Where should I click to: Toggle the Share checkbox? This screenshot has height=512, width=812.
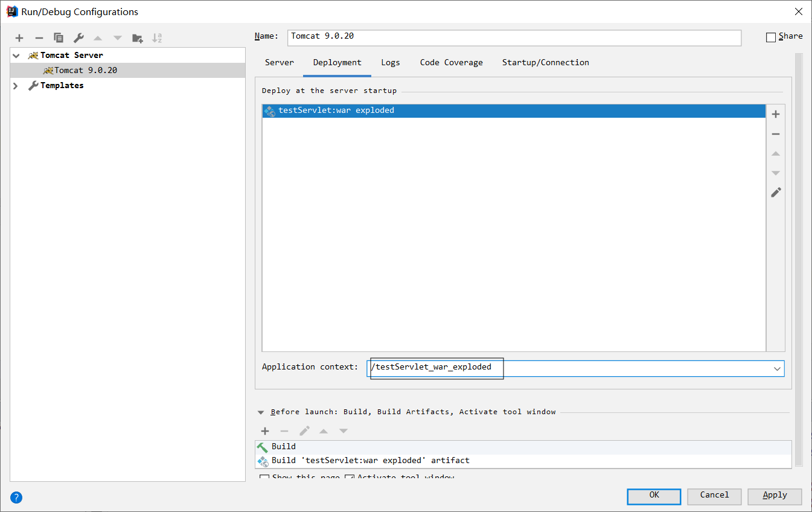point(770,37)
